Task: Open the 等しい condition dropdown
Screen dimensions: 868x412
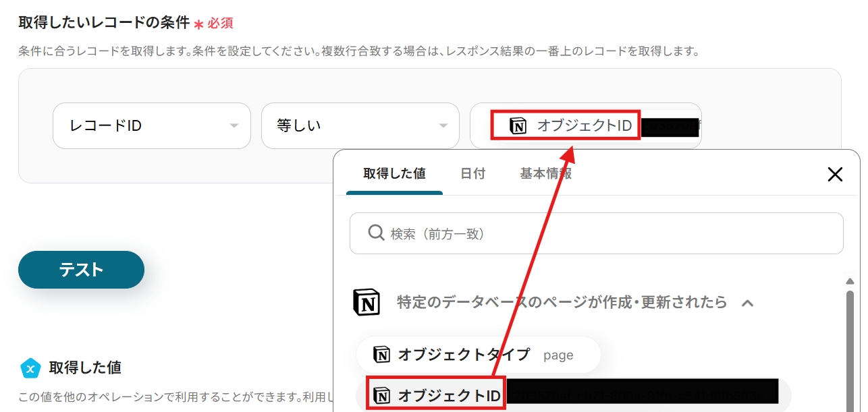Action: click(x=360, y=125)
